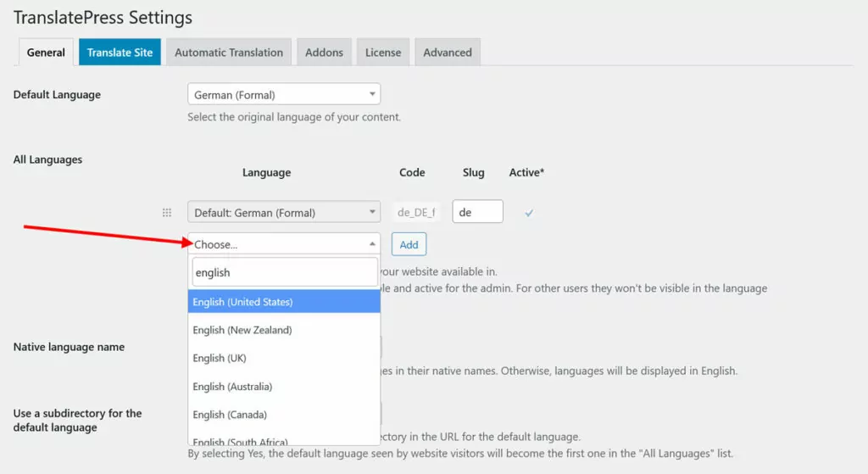Viewport: 868px width, 474px height.
Task: Open the Default: German (Formal) language dropdown
Action: point(284,212)
